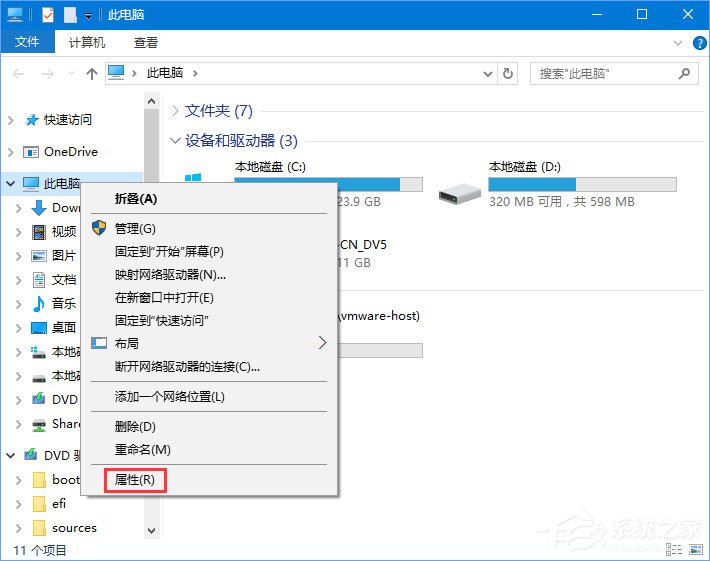Choose 固定到"快速访问" menu item
Viewport: 710px width, 561px height.
(x=208, y=321)
